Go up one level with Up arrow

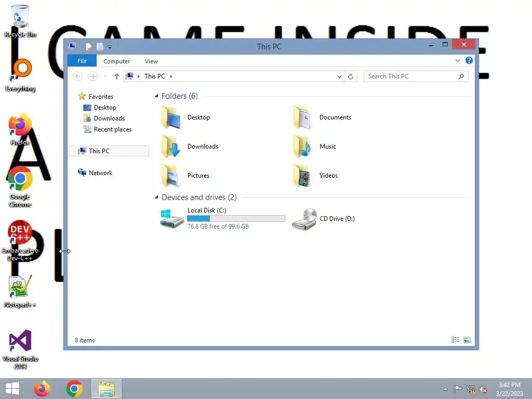[117, 76]
